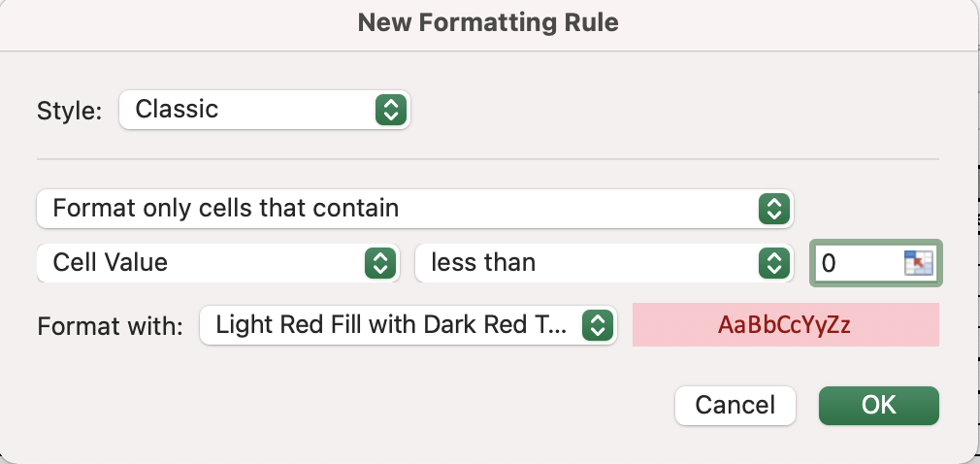This screenshot has height=464, width=980.
Task: Click the 'Format with:' label text
Action: (110, 325)
